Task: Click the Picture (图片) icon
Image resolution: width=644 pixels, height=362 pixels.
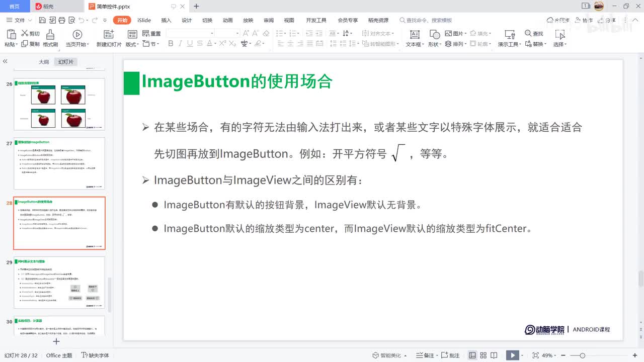Action: click(x=449, y=33)
